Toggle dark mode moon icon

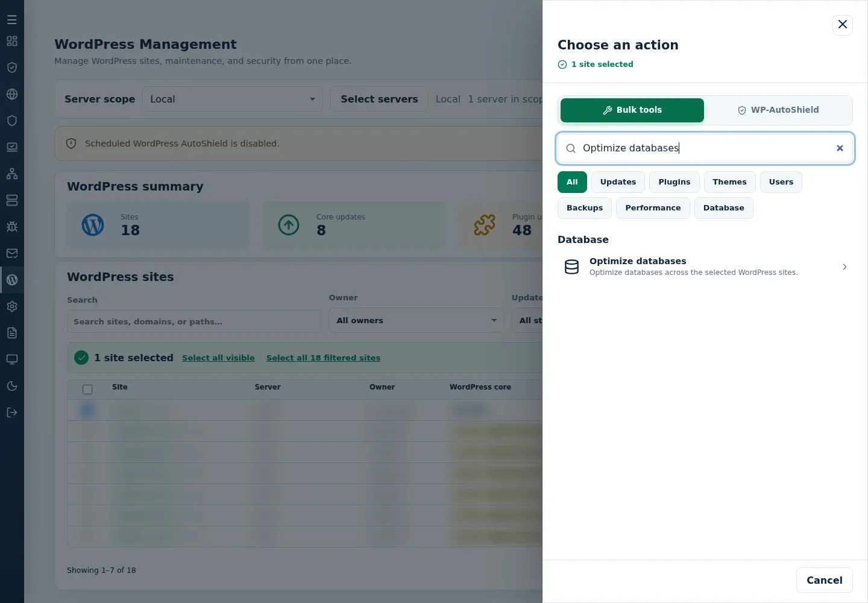coord(12,386)
